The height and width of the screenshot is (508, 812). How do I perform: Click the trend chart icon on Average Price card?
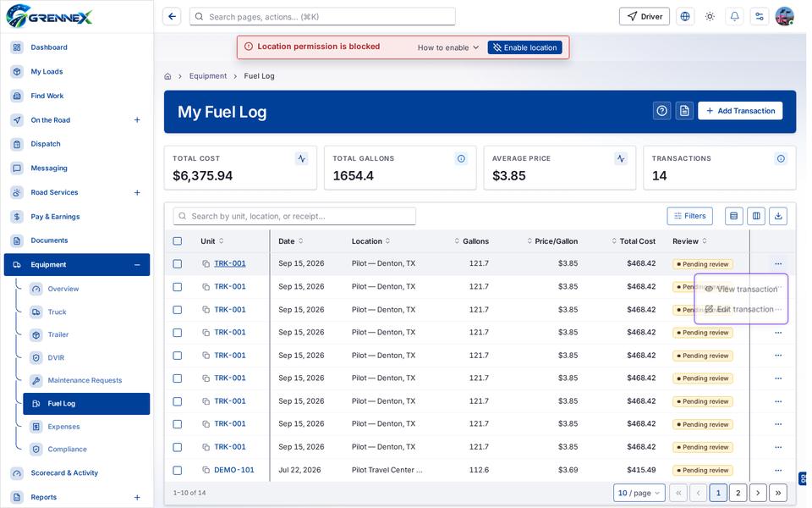tap(621, 158)
